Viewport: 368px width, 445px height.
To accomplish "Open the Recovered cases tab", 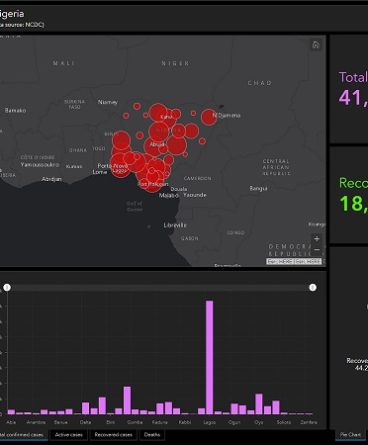I will (x=113, y=435).
